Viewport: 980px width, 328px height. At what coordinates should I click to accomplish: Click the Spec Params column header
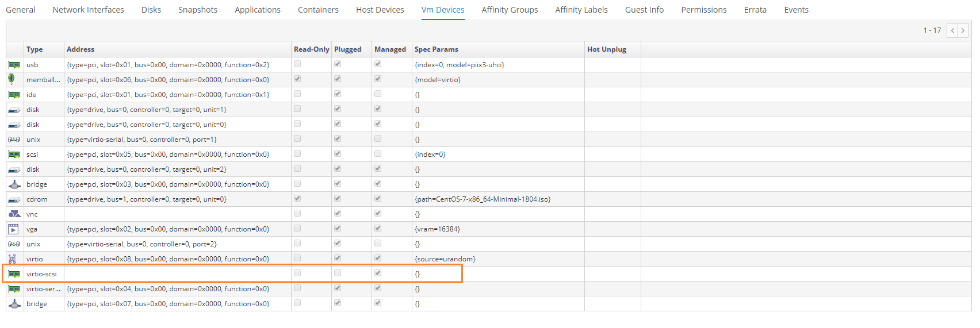[x=436, y=49]
